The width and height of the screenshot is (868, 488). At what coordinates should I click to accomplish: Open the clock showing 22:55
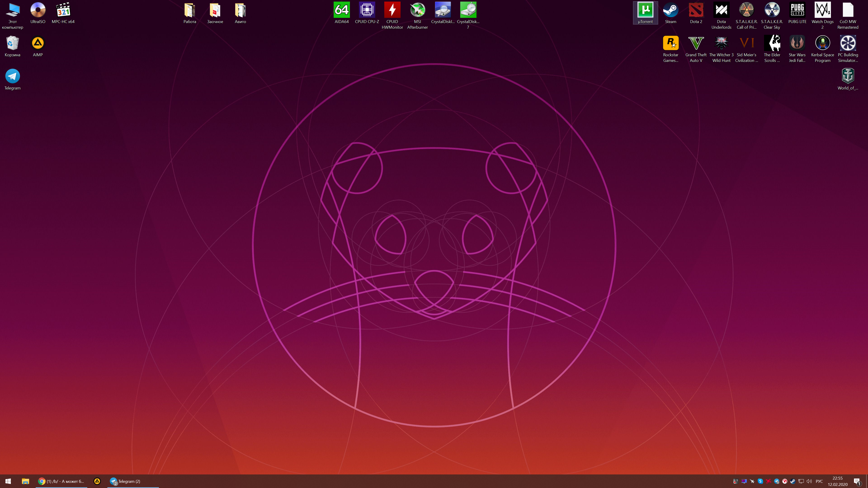[837, 481]
